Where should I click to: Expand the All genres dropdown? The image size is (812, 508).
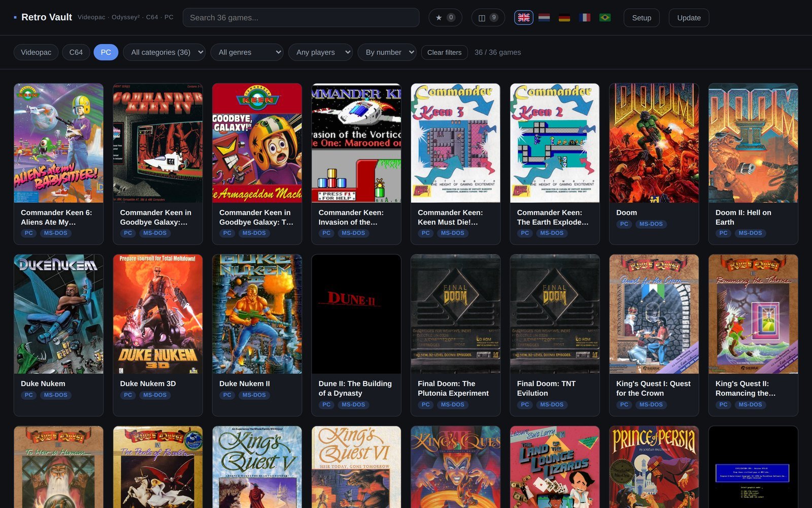point(247,52)
